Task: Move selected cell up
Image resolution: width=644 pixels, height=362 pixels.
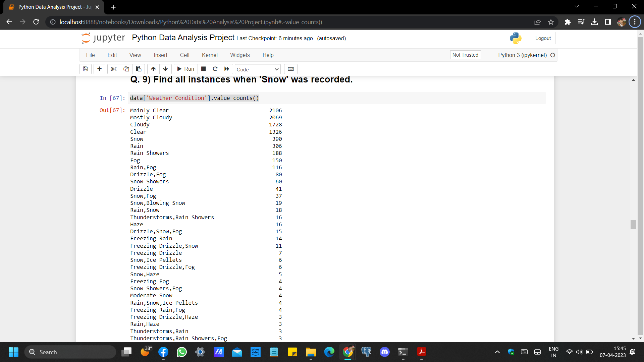Action: point(153,69)
